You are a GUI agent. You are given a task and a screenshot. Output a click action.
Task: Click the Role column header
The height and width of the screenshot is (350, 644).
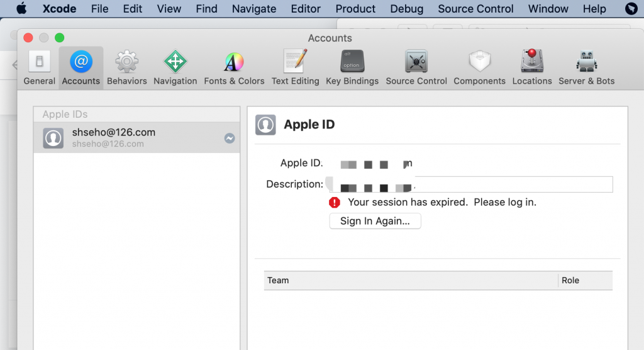pos(586,281)
